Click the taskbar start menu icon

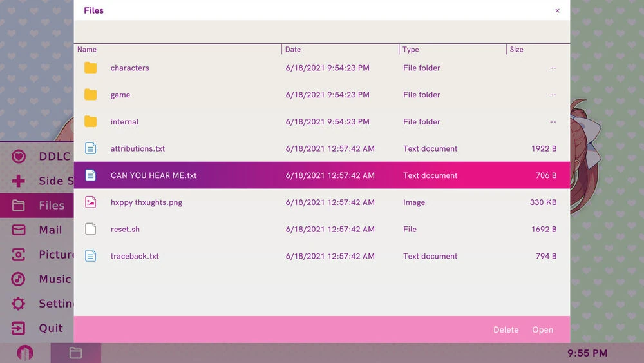coord(25,353)
